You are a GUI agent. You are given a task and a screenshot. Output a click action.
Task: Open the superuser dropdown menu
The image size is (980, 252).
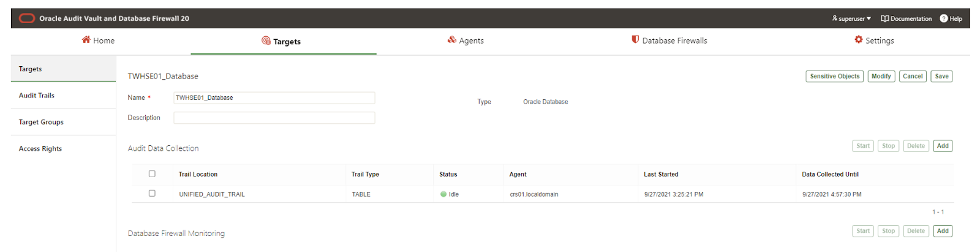pos(851,18)
